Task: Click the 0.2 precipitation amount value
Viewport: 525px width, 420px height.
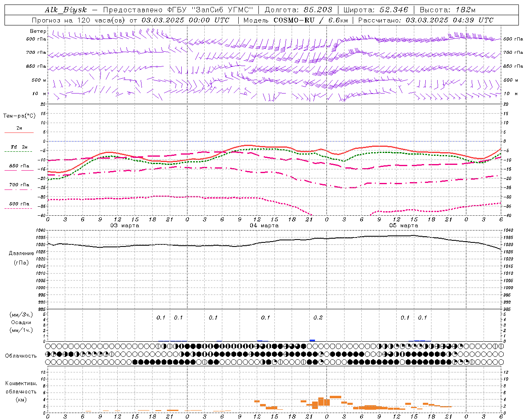Action: click(318, 317)
